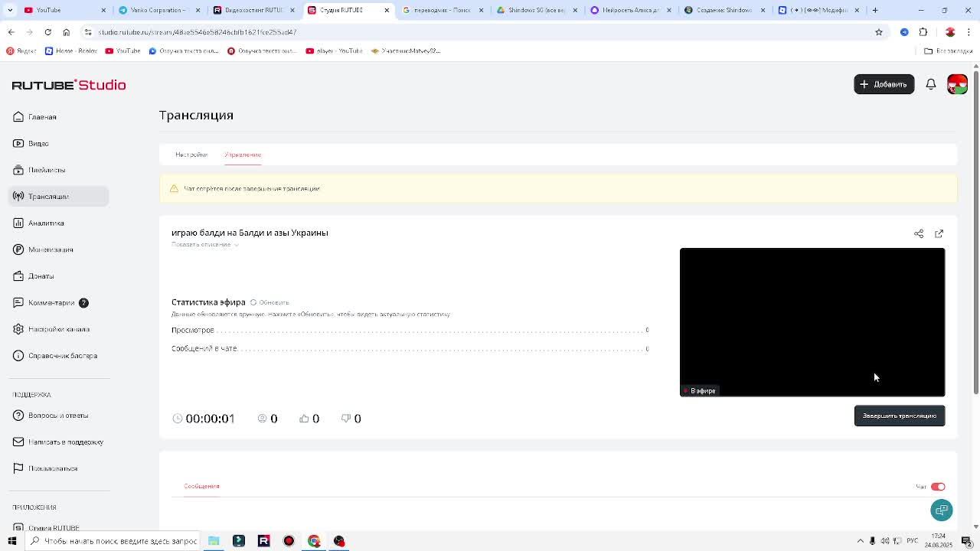Go to browser home page icon

coord(67,32)
